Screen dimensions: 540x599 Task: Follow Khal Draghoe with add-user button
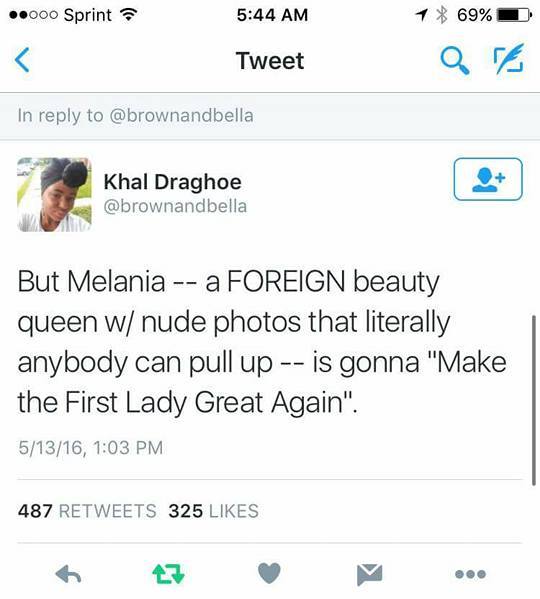coord(488,179)
